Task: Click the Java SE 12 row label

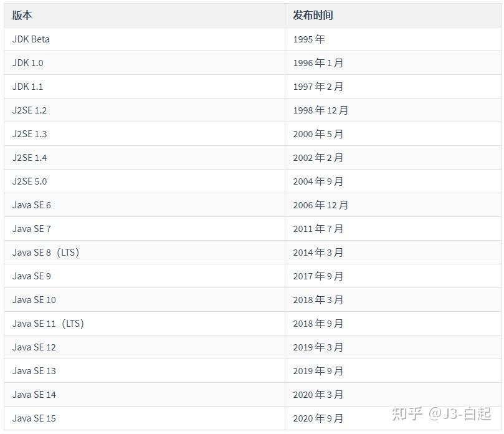Action: pos(34,347)
